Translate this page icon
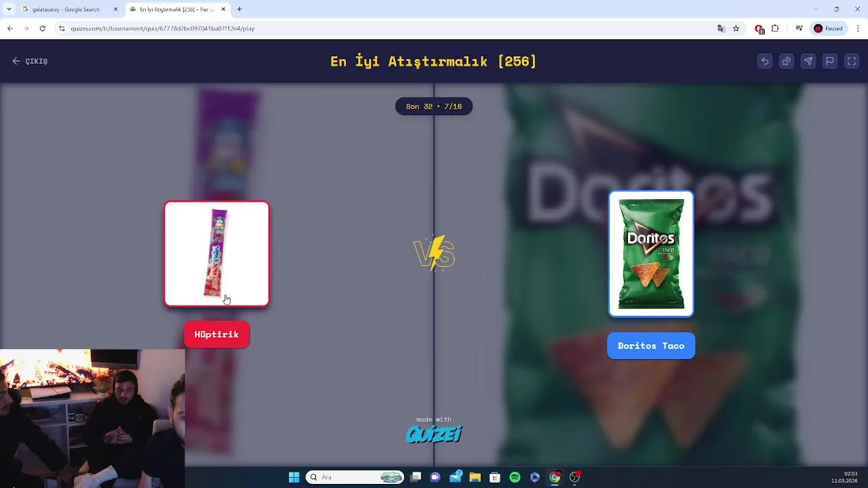The width and height of the screenshot is (868, 488). point(721,28)
